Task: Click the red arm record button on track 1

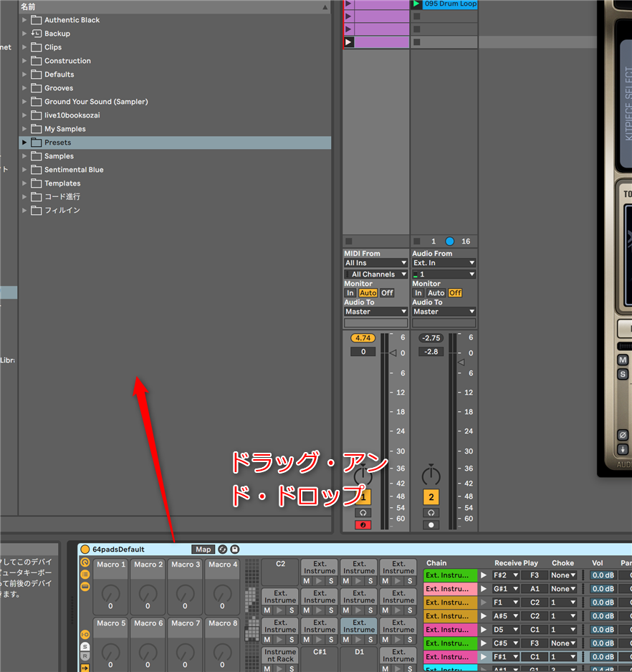Action: coord(363,525)
